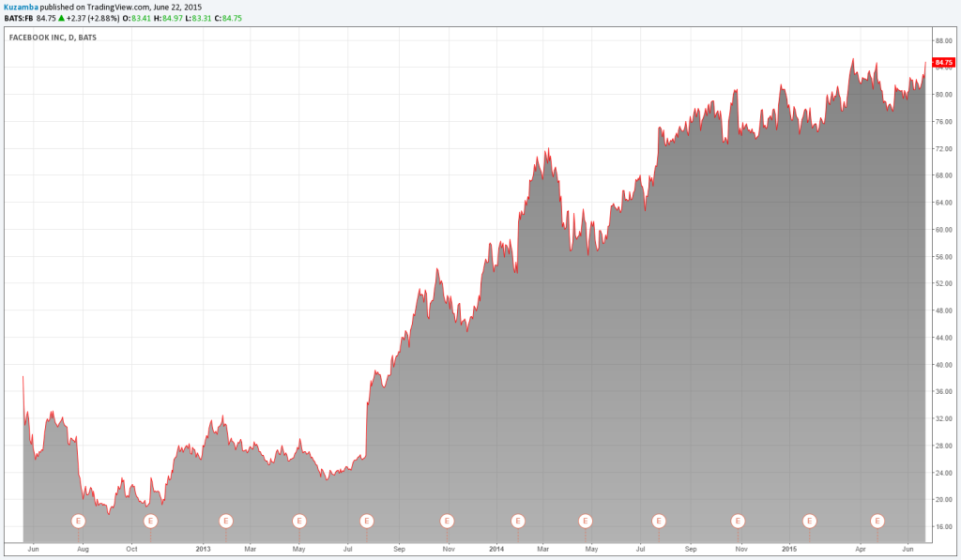Select the earnings marker just after Oct 2012
961x560 pixels.
point(151,522)
